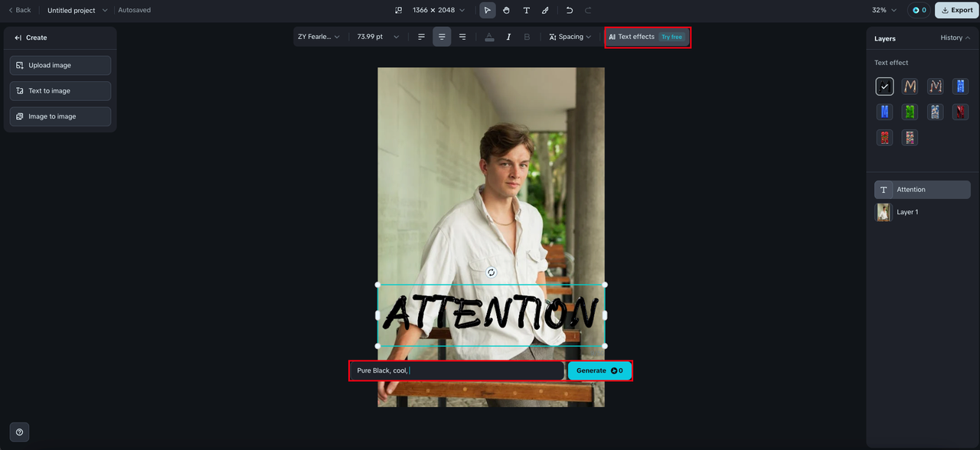Click the Image to image icon
The image size is (980, 450).
[x=20, y=116]
